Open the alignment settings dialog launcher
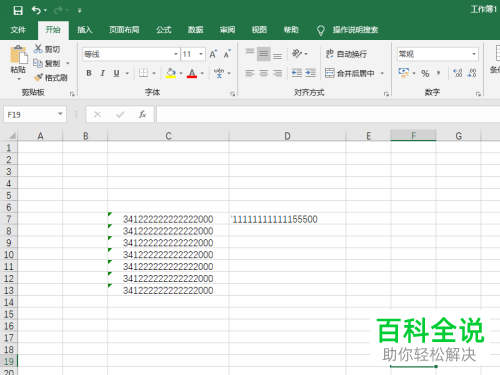The height and width of the screenshot is (375, 500). click(x=386, y=94)
